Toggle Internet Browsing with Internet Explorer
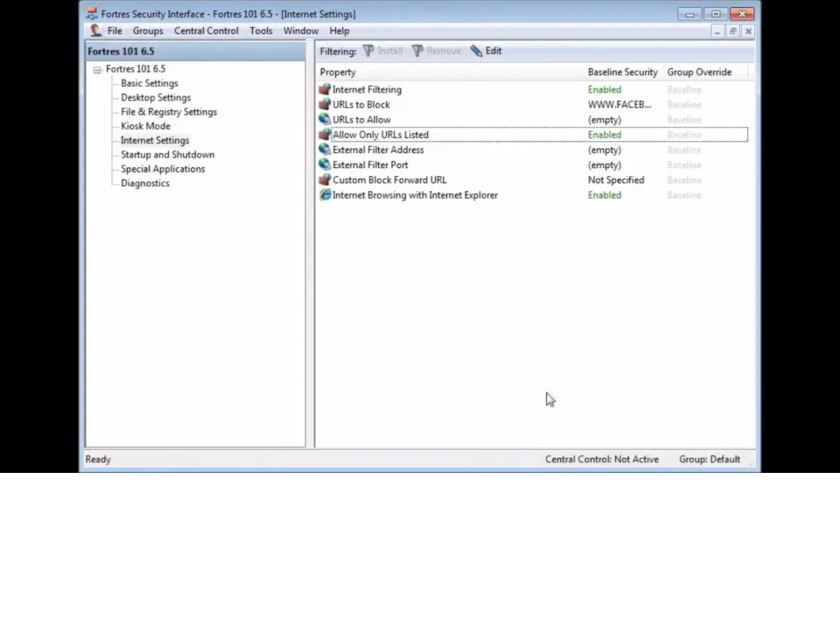 coord(604,194)
